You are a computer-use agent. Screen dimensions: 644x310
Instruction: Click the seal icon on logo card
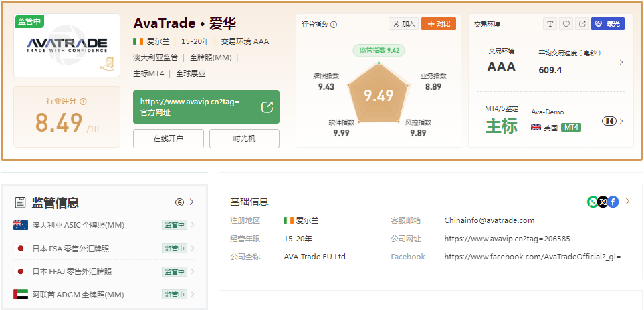(x=107, y=63)
